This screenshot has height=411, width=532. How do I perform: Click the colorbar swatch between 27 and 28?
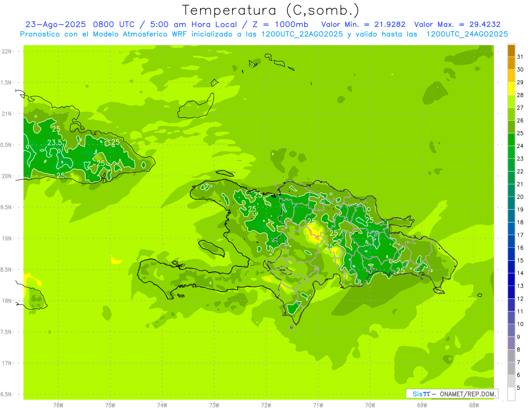pyautogui.click(x=511, y=101)
